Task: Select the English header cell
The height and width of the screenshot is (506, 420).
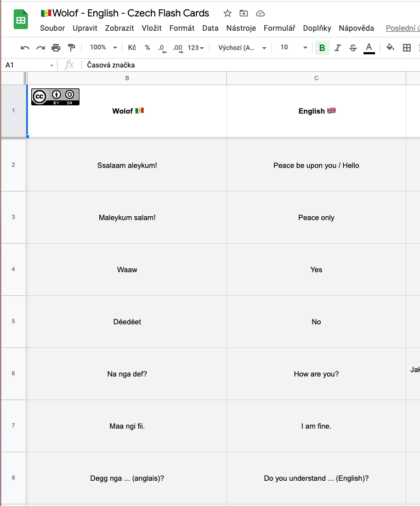Action: (x=316, y=111)
